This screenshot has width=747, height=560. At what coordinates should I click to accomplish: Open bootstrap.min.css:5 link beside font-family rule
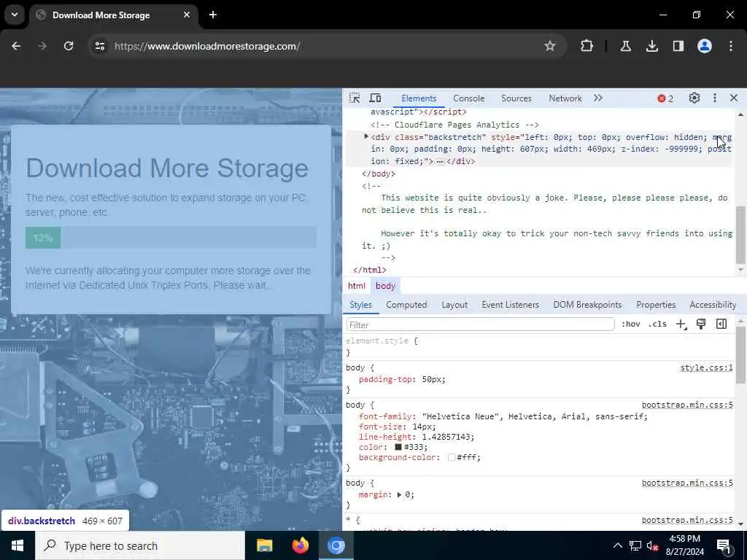tap(687, 405)
